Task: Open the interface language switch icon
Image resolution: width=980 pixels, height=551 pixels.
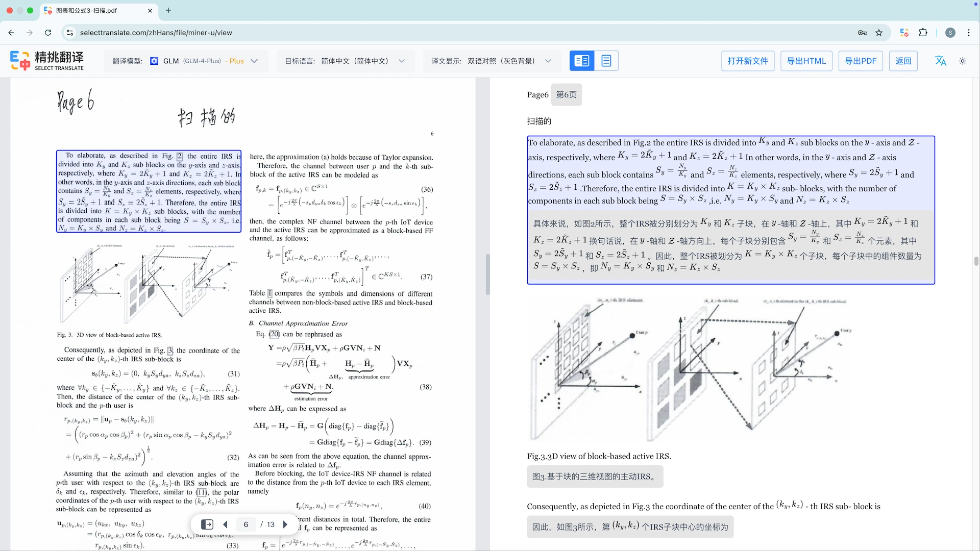Action: pyautogui.click(x=941, y=61)
